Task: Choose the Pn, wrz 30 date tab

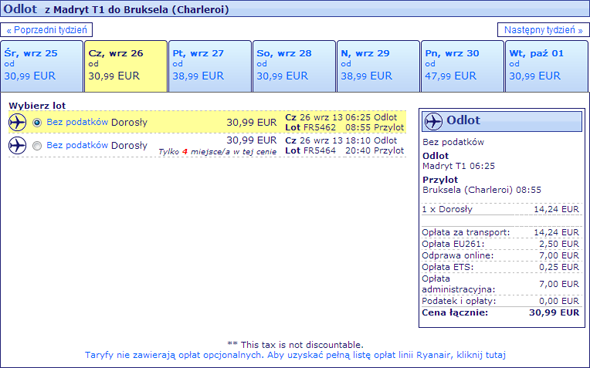Action: coord(463,66)
